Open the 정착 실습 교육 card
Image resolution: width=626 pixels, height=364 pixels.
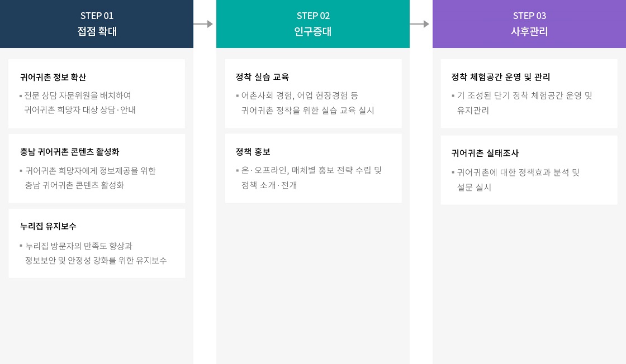313,93
